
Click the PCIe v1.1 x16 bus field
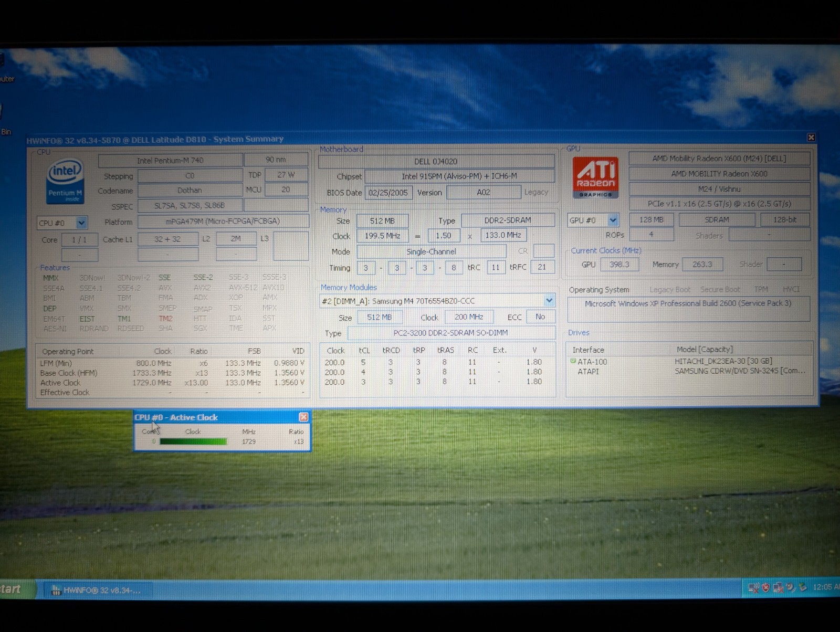click(x=719, y=204)
